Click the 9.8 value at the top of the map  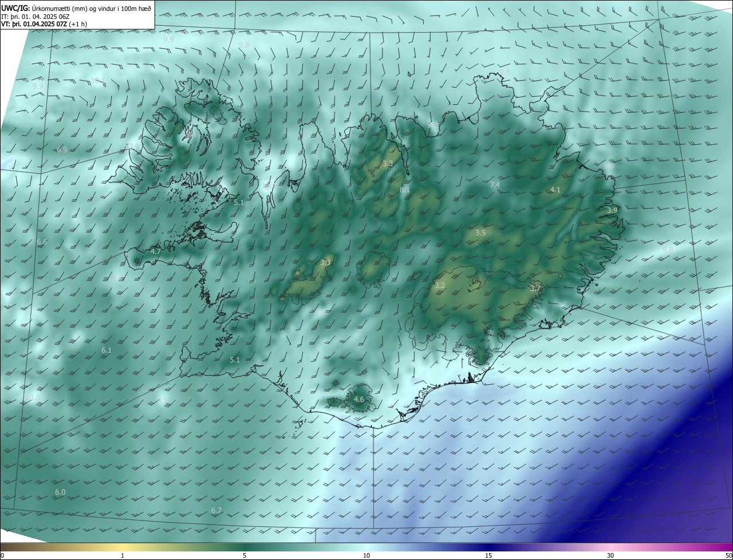pyautogui.click(x=244, y=45)
